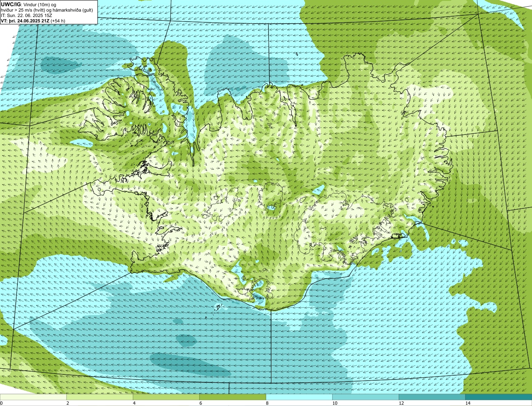Click the 6–8 m/s olive green legend swatch

233,397
